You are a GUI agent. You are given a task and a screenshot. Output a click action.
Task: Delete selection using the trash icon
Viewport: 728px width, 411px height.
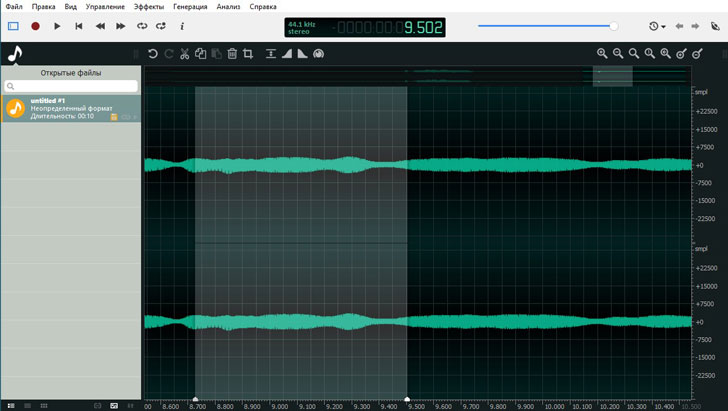[232, 54]
